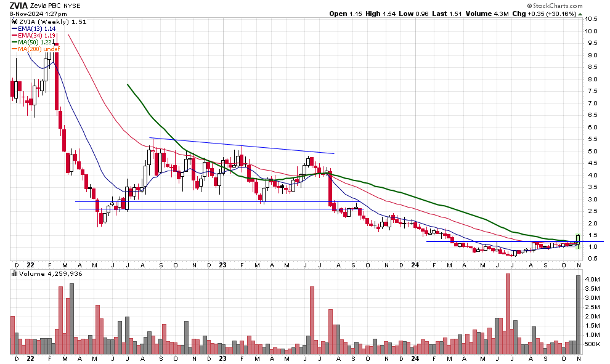Click the blue EMA(13) legend line marker
The image size is (610, 364).
coord(15,28)
